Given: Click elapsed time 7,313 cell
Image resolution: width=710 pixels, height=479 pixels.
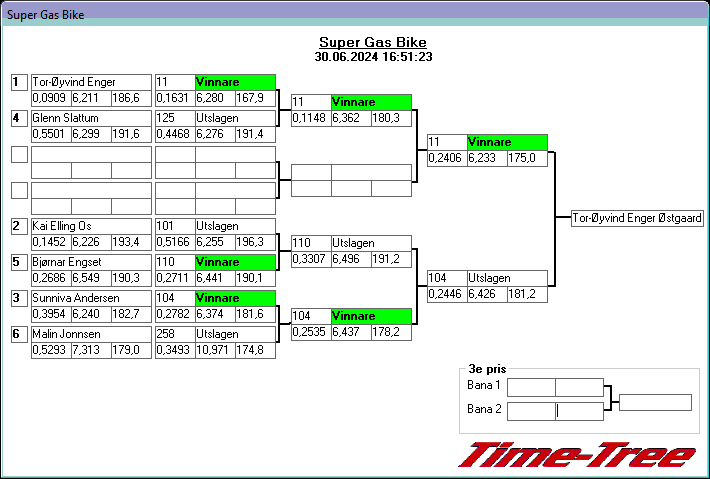Looking at the screenshot, I should (x=91, y=350).
